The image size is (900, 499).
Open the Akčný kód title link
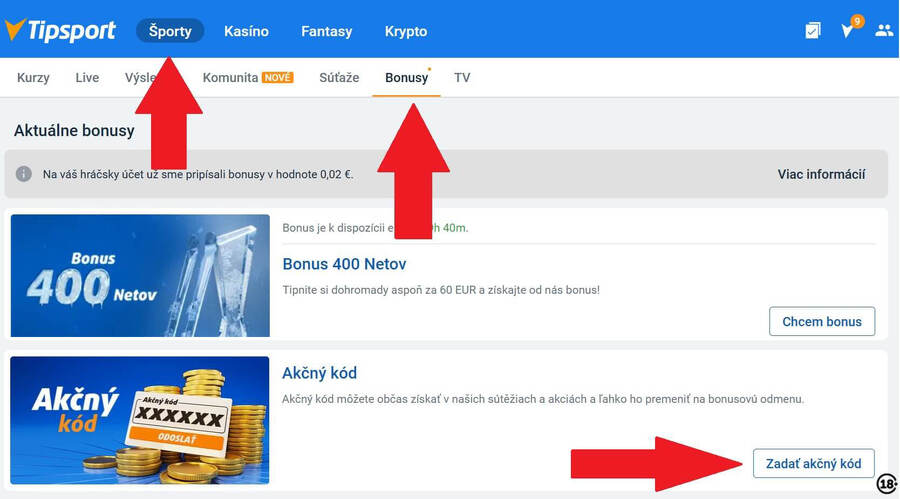click(319, 373)
